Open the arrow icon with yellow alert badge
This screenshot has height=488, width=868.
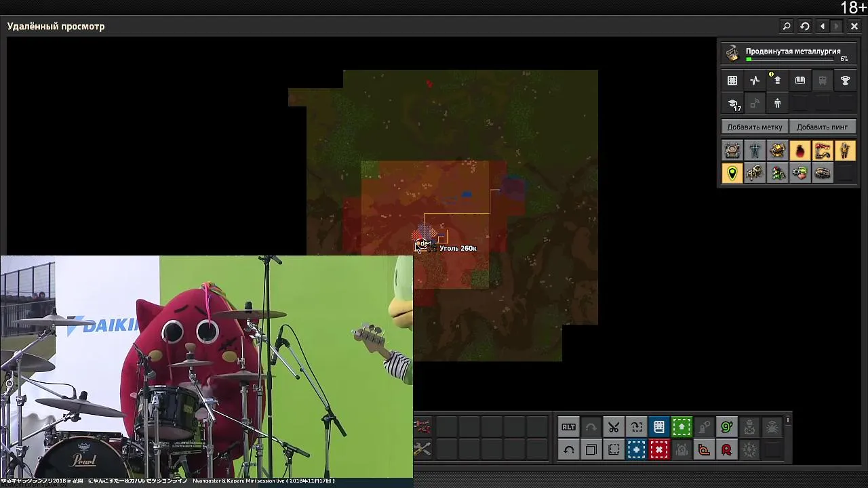777,81
